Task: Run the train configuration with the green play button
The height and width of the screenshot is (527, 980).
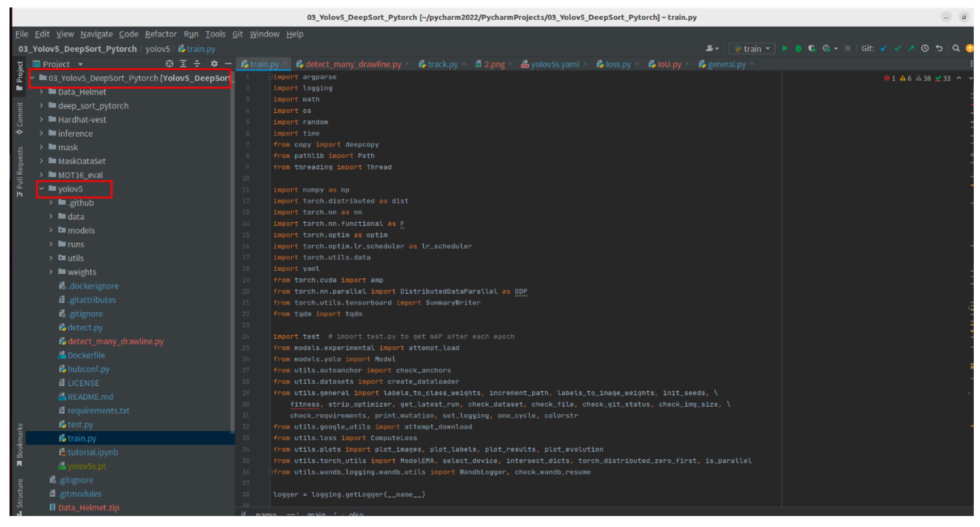Action: (x=785, y=48)
